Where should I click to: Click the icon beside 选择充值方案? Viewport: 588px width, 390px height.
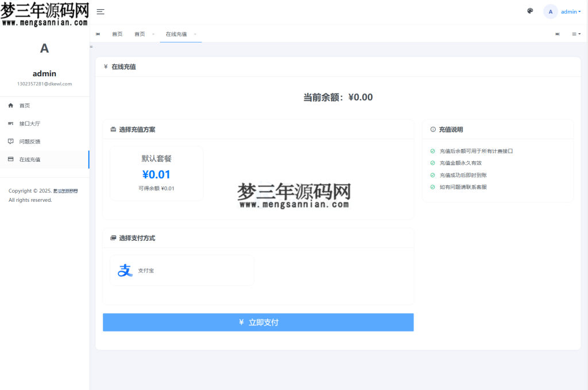[x=113, y=129]
